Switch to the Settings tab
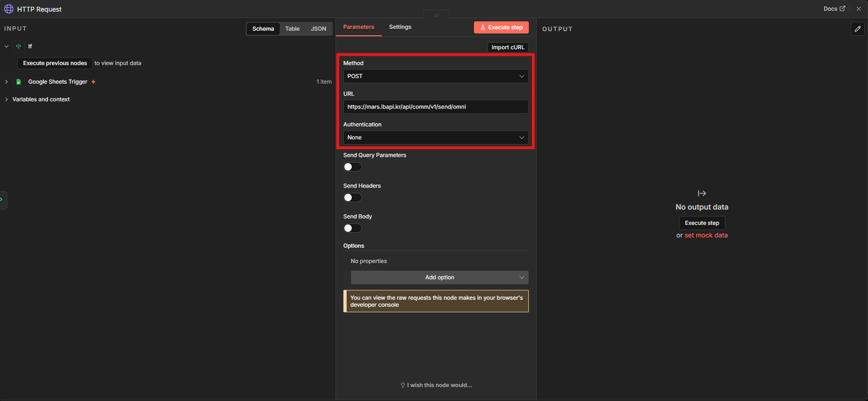 (x=400, y=27)
